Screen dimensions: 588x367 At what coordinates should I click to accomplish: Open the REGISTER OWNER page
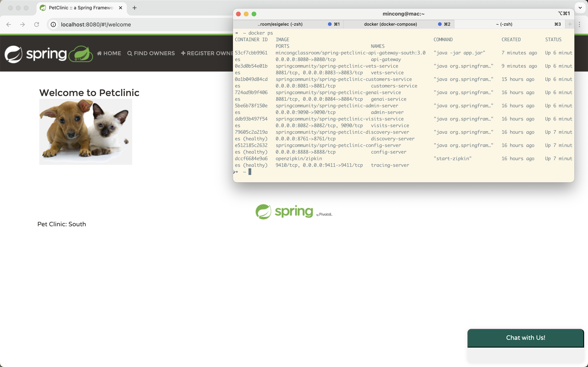click(207, 53)
